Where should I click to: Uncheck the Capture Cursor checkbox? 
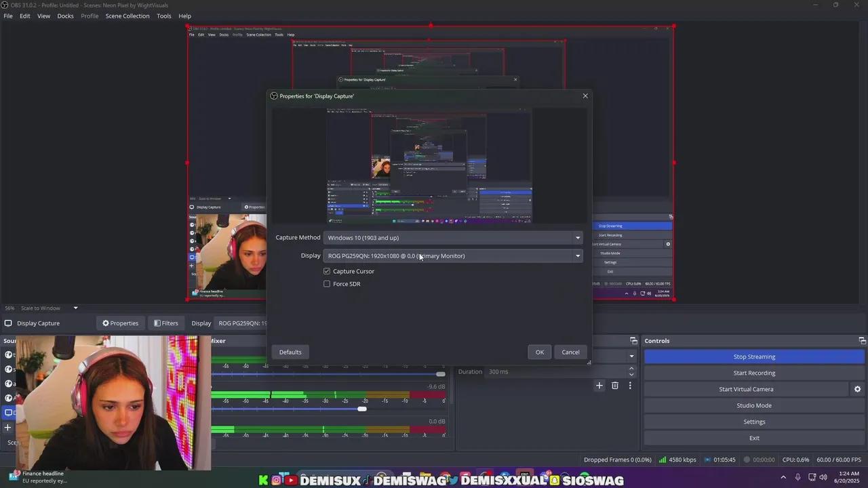click(327, 271)
